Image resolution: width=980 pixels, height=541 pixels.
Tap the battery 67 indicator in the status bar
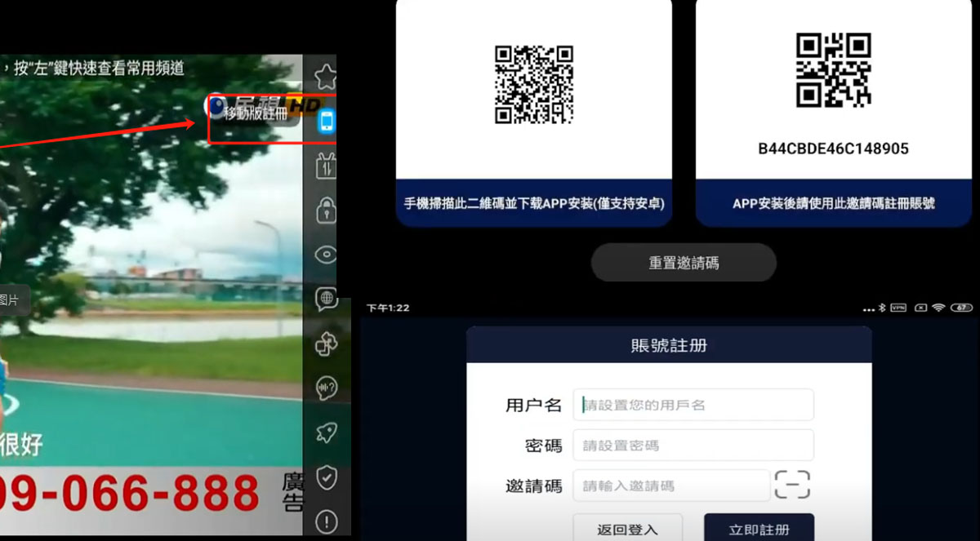point(960,308)
